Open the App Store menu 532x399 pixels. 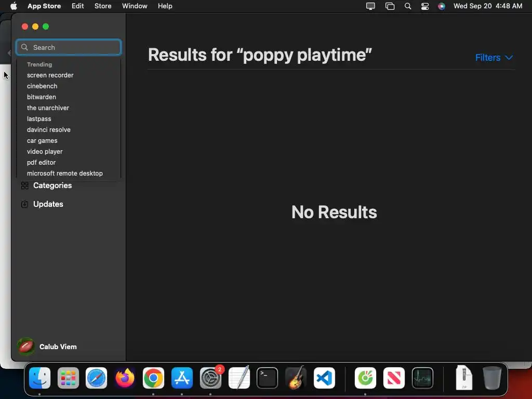(44, 6)
